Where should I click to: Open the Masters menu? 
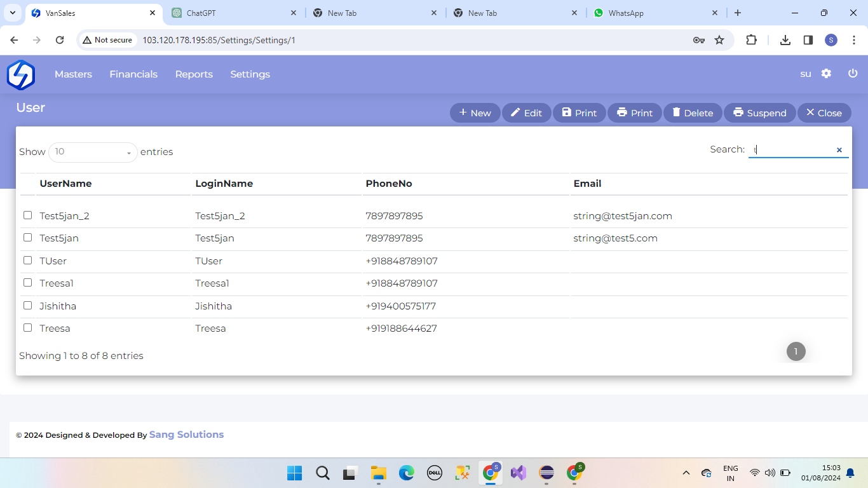click(73, 74)
